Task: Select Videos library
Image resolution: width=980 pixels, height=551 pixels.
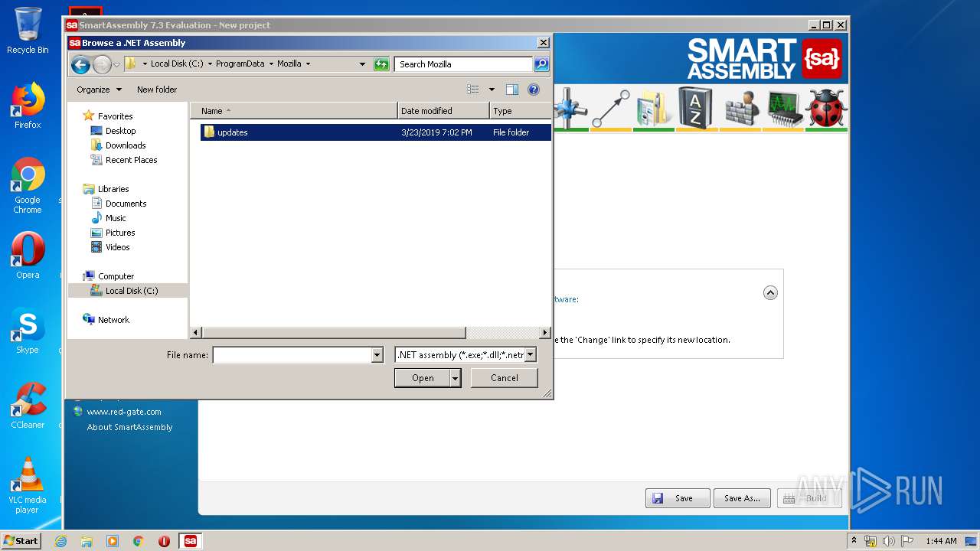Action: click(x=117, y=247)
